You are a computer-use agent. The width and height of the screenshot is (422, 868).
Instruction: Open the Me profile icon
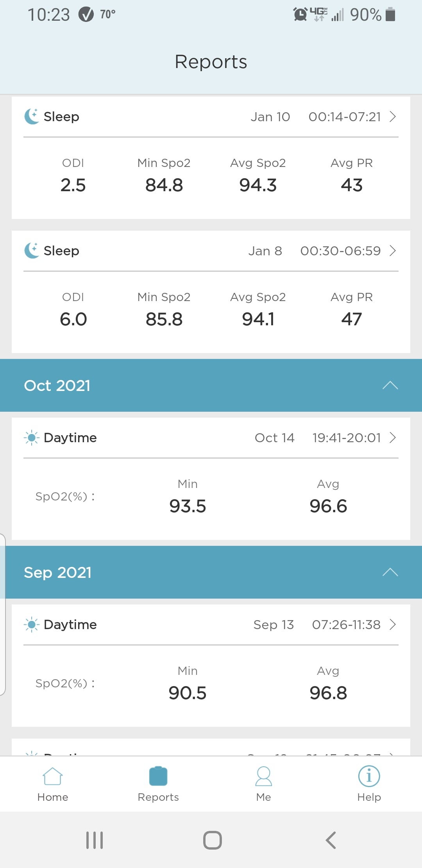pos(264,776)
